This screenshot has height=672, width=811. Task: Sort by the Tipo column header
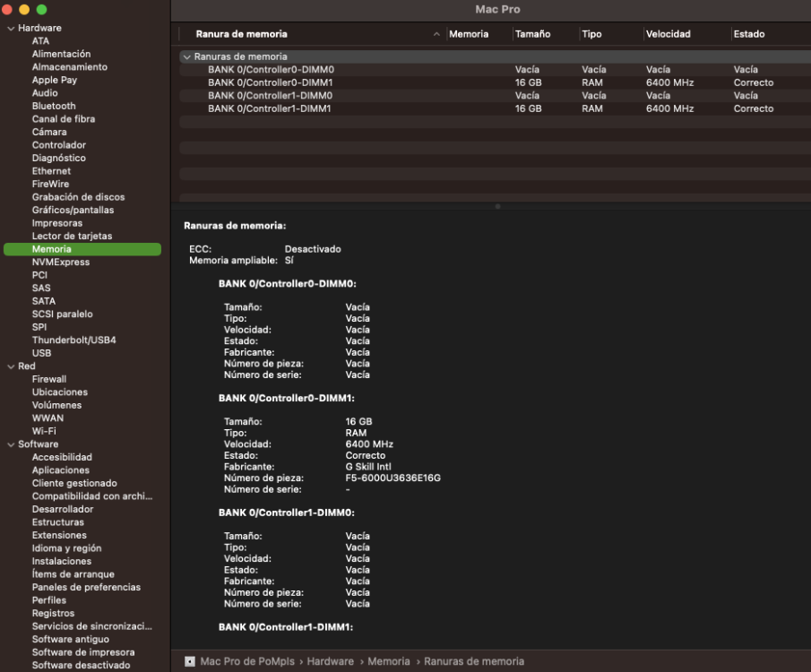591,34
